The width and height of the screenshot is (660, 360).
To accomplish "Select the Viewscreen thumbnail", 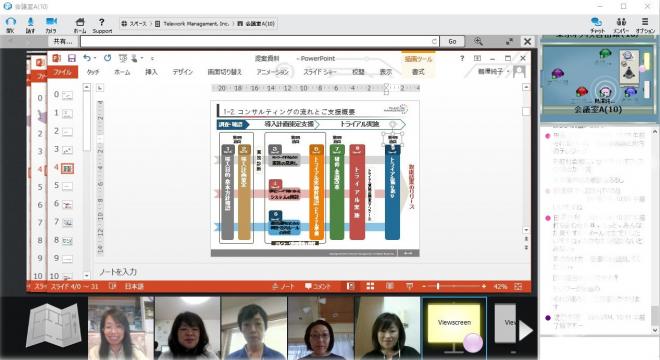I will [454, 328].
